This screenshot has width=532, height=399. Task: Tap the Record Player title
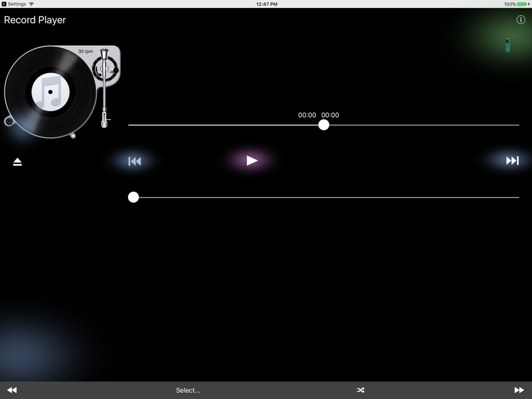click(35, 20)
